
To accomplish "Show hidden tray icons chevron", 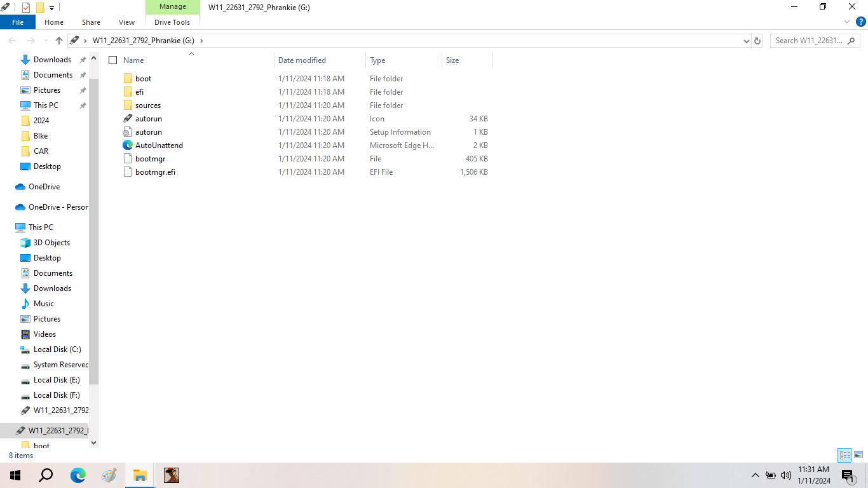I will (756, 475).
